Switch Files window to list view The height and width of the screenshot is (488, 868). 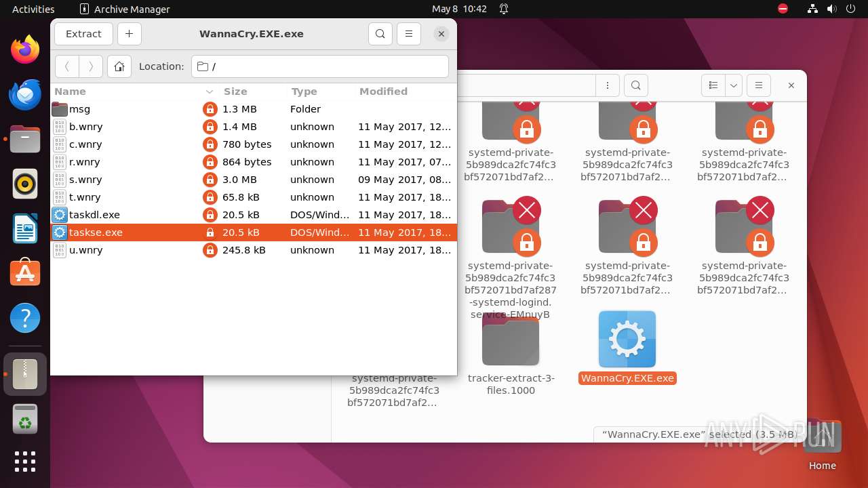pyautogui.click(x=713, y=85)
